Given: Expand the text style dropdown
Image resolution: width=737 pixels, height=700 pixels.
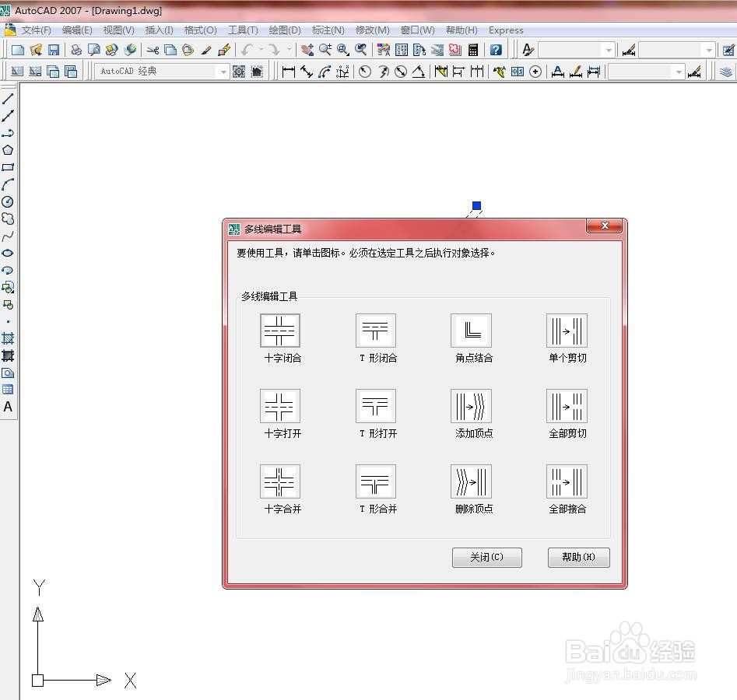Looking at the screenshot, I should (609, 49).
